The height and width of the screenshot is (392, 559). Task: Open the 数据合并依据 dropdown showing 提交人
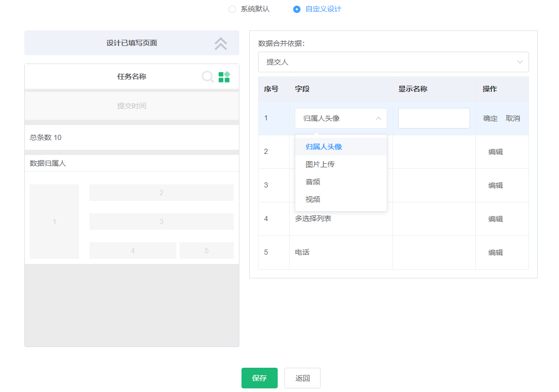[393, 62]
